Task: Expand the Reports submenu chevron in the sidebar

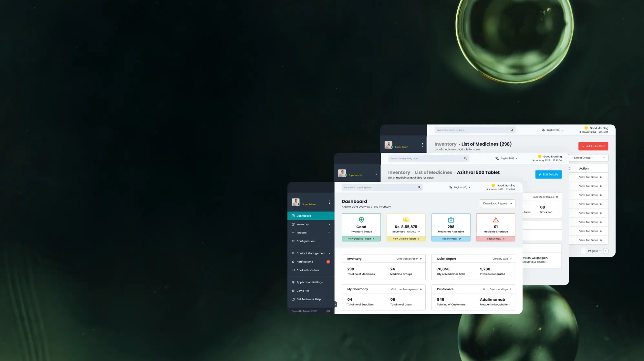Action: [329, 232]
